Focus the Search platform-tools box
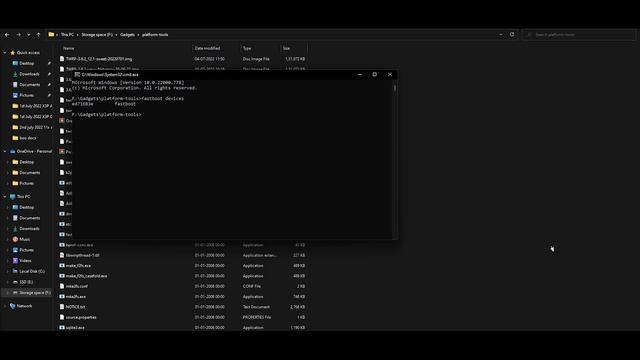Image resolution: width=640 pixels, height=360 pixels. pos(579,35)
